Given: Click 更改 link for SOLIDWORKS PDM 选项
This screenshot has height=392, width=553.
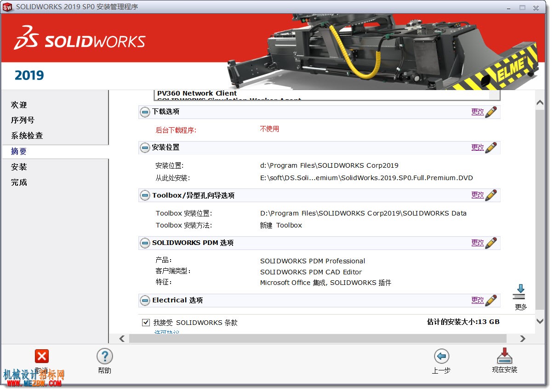Looking at the screenshot, I should tap(478, 243).
